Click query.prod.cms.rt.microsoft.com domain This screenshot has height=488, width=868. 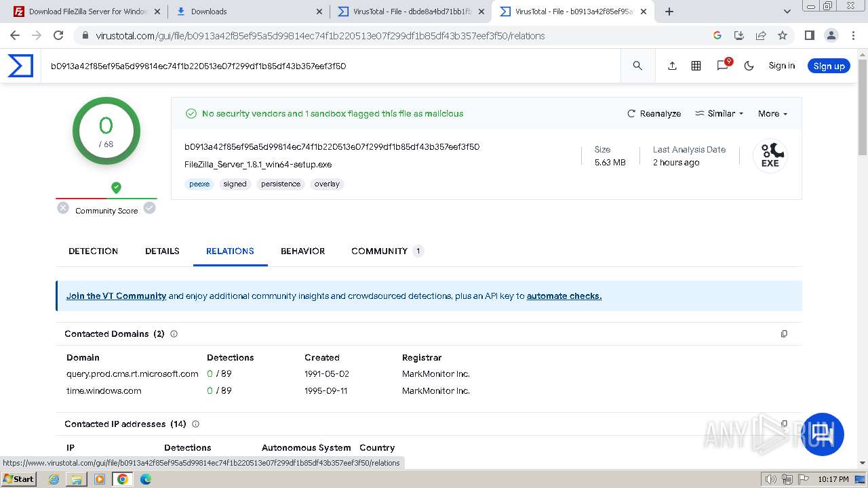click(x=132, y=373)
